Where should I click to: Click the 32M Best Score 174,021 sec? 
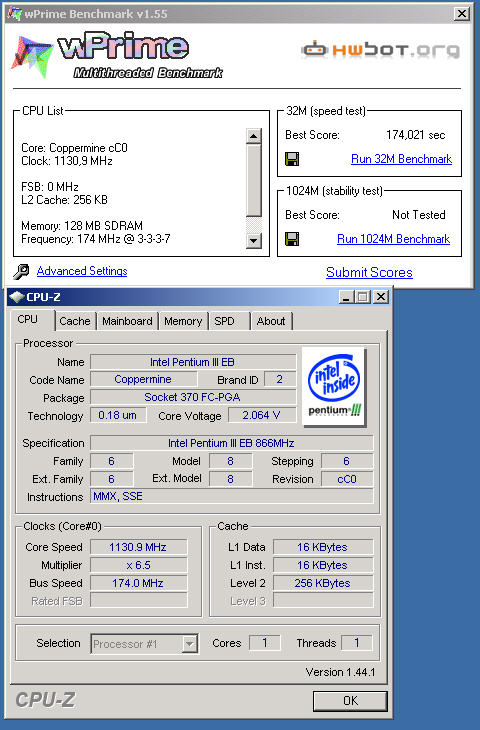coord(415,135)
